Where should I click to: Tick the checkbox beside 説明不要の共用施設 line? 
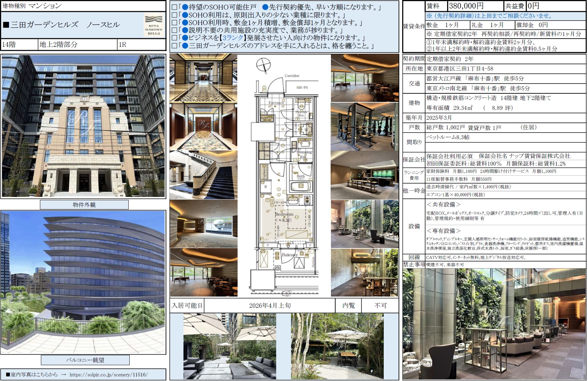[x=175, y=30]
